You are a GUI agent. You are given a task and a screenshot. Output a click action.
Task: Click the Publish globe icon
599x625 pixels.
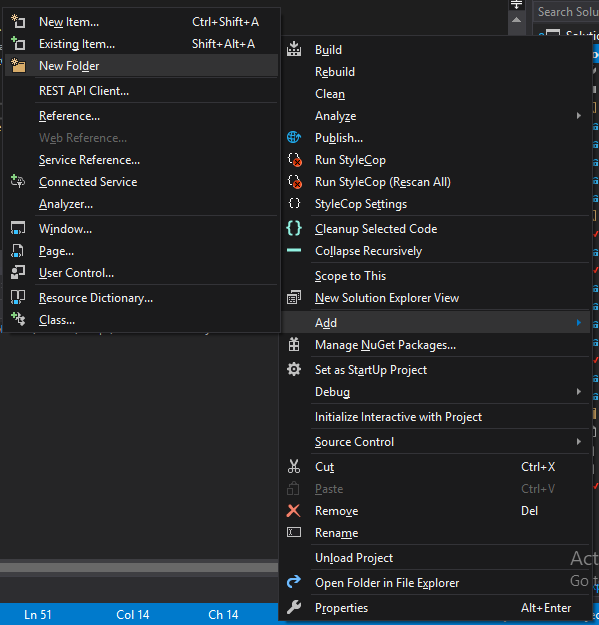tap(294, 138)
